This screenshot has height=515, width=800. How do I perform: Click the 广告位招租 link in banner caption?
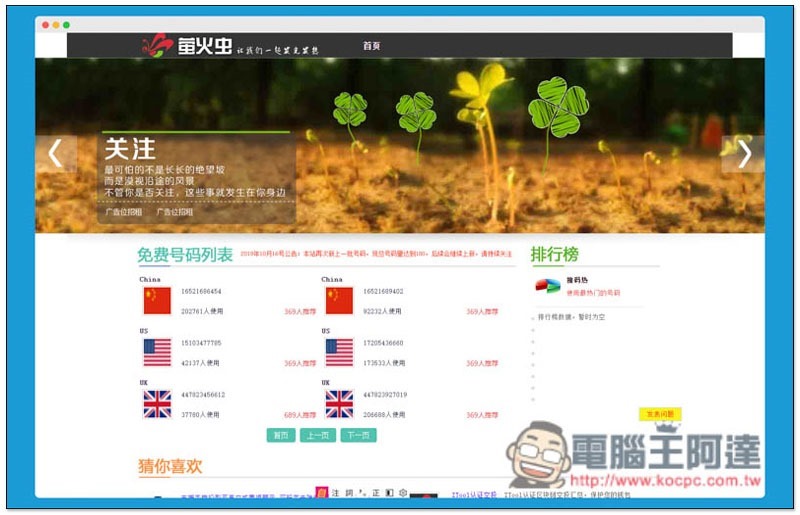click(x=124, y=212)
